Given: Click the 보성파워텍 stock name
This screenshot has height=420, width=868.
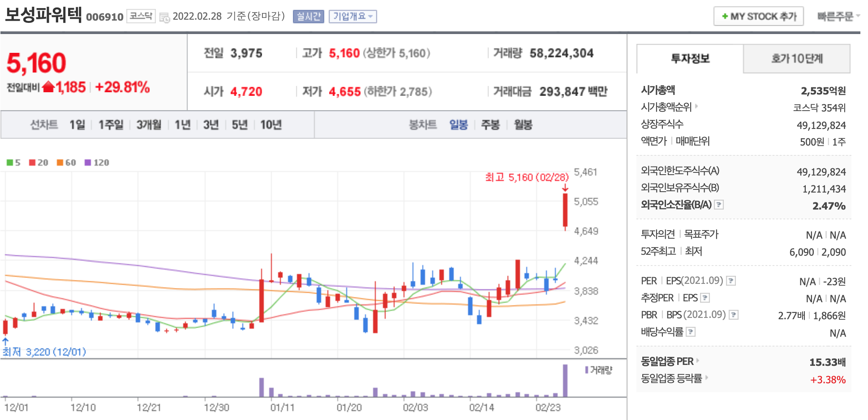Looking at the screenshot, I should coord(43,15).
